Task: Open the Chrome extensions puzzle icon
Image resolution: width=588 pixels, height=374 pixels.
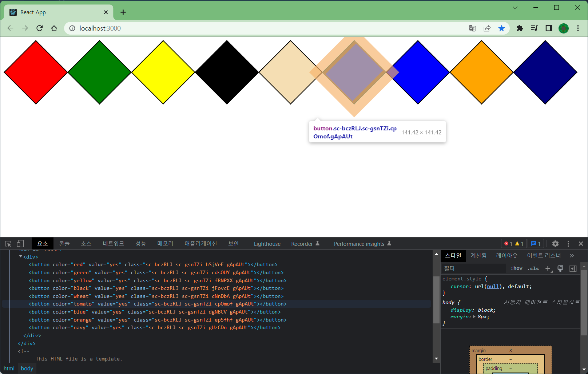Action: click(520, 28)
